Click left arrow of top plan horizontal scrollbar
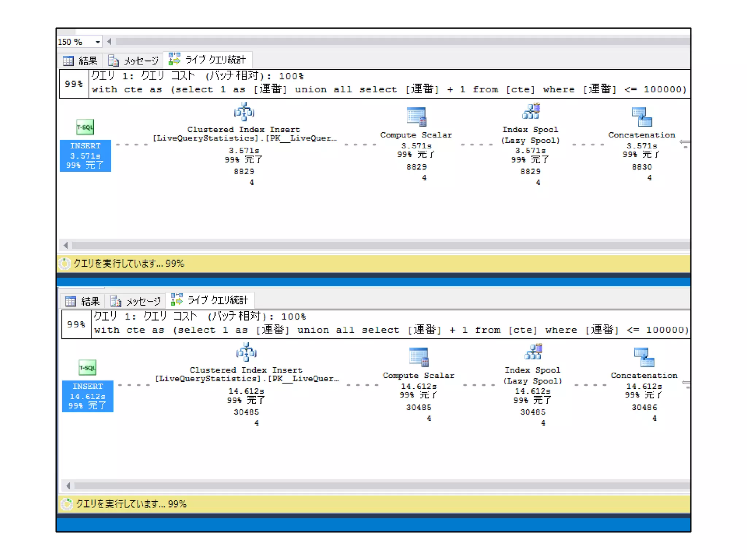 [66, 245]
